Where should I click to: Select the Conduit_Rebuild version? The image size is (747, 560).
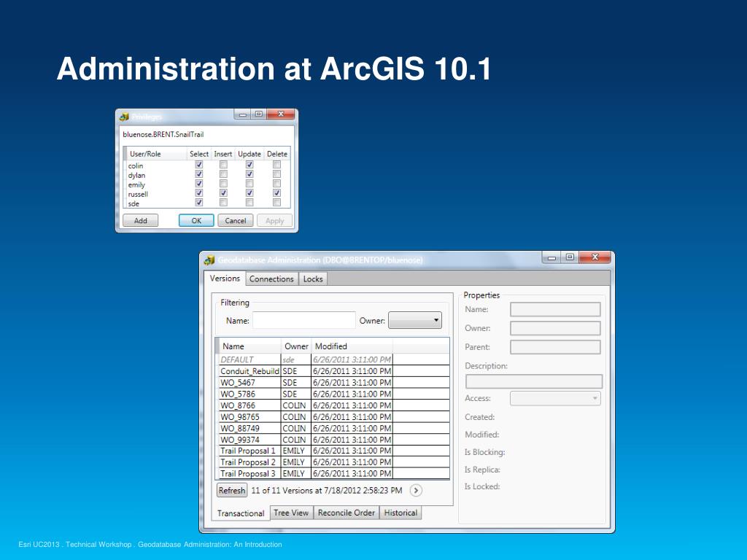coord(334,371)
